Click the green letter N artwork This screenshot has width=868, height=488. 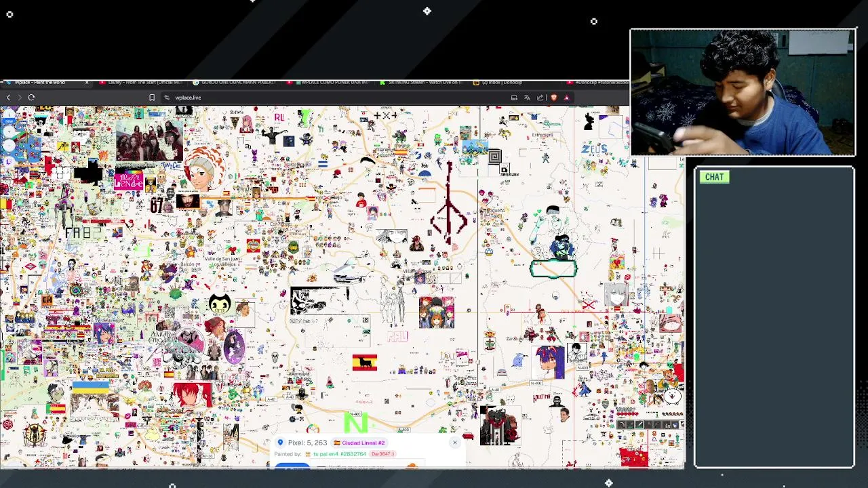355,423
